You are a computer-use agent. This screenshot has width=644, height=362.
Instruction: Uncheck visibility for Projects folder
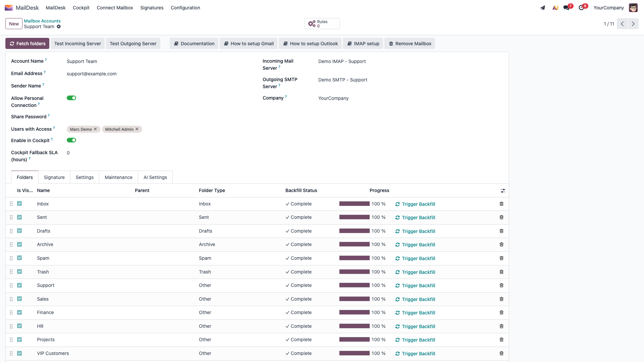[x=19, y=340]
